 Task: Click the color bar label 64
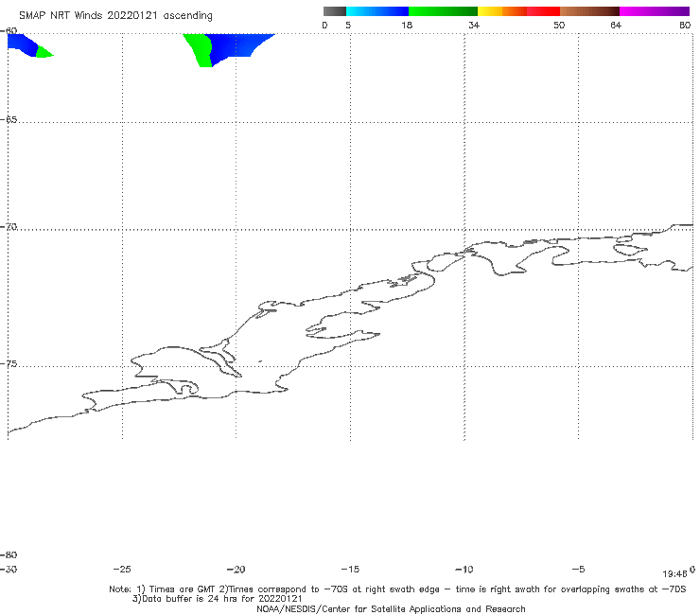click(x=616, y=25)
